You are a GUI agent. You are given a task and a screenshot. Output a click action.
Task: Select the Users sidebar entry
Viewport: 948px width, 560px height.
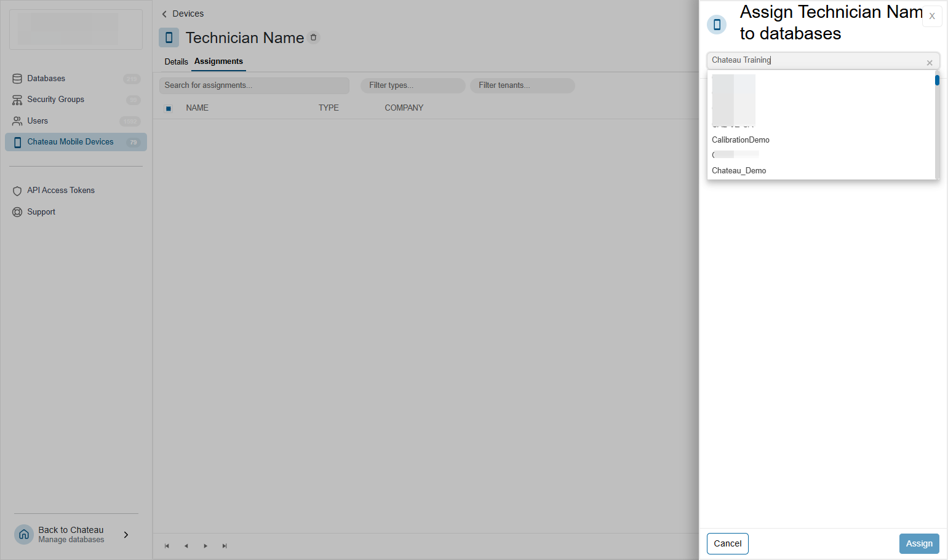click(76, 121)
